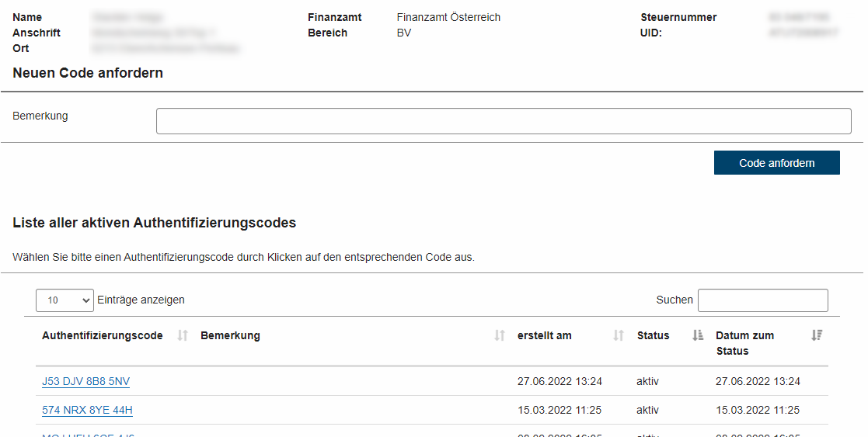This screenshot has width=868, height=437.
Task: Click the erstellt am column header label
Action: pyautogui.click(x=544, y=335)
